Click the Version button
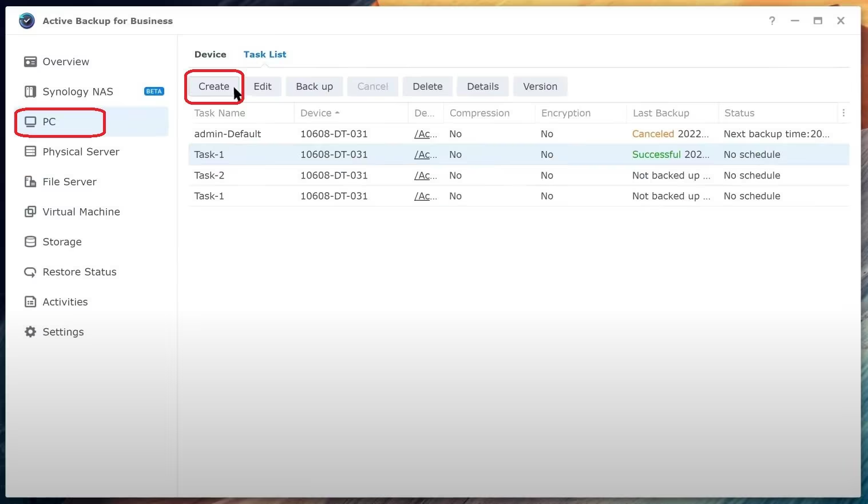868x504 pixels. point(540,86)
